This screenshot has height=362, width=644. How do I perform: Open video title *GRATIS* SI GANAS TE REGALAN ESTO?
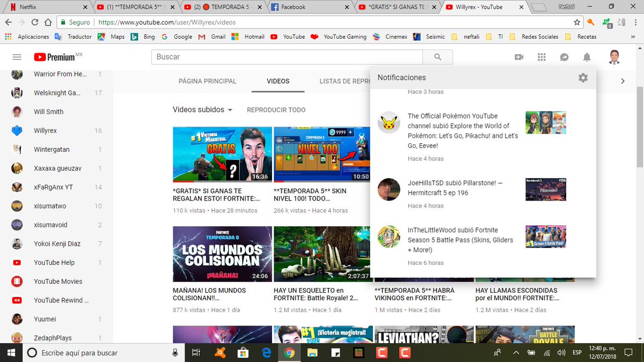[x=217, y=195]
